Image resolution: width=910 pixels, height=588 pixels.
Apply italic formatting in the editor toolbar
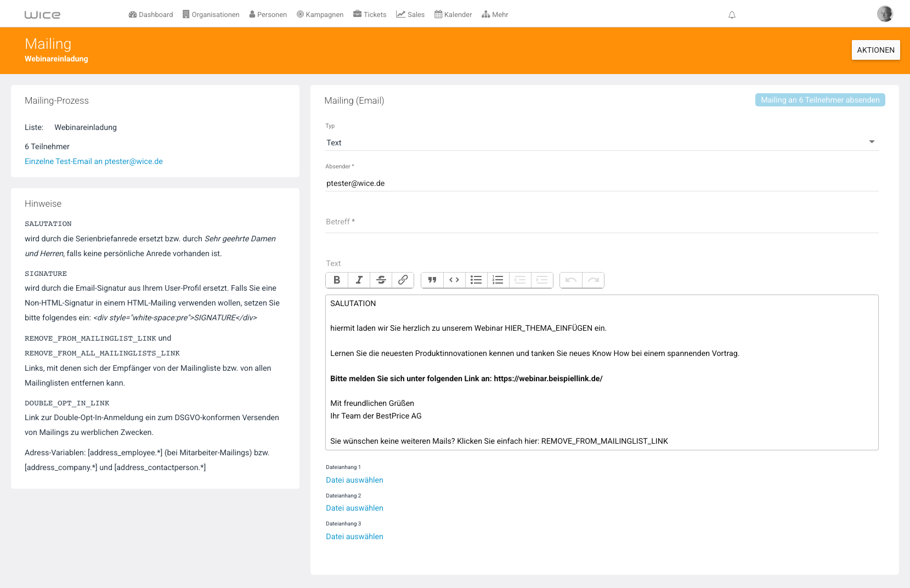359,280
